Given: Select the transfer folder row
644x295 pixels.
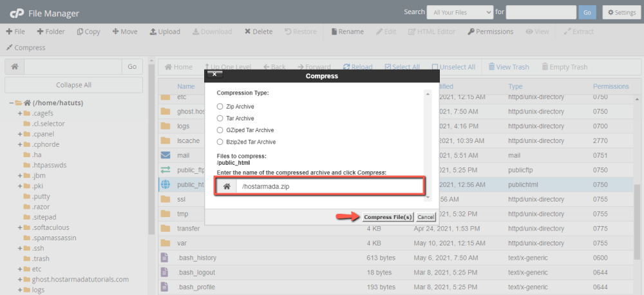Looking at the screenshot, I should tap(397, 229).
